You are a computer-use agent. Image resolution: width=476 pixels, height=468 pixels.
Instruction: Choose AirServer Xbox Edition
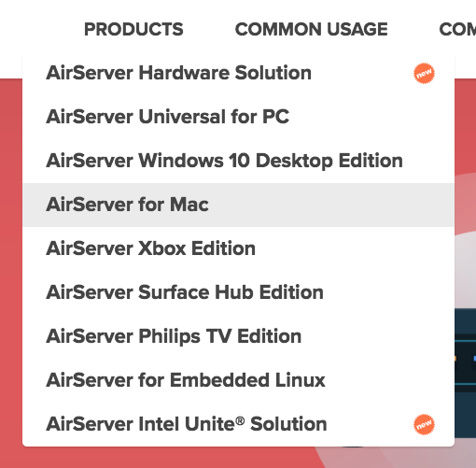[x=239, y=248]
